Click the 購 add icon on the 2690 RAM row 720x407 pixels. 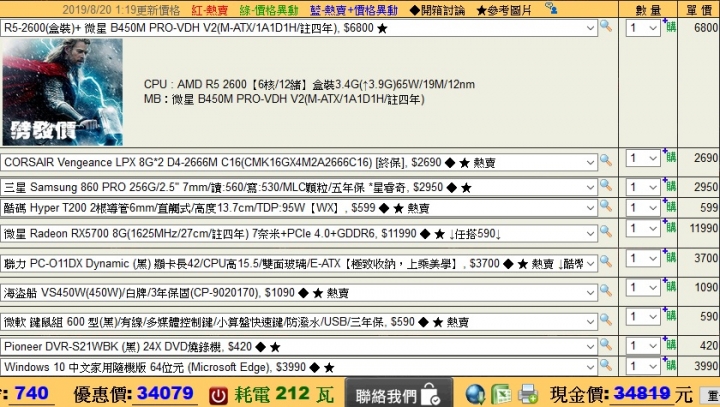[x=669, y=156]
